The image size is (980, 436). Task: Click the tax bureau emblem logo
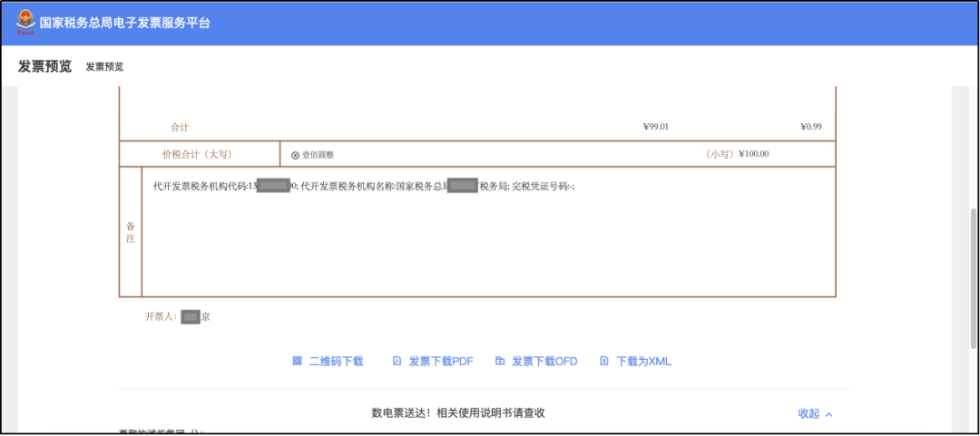coord(26,23)
